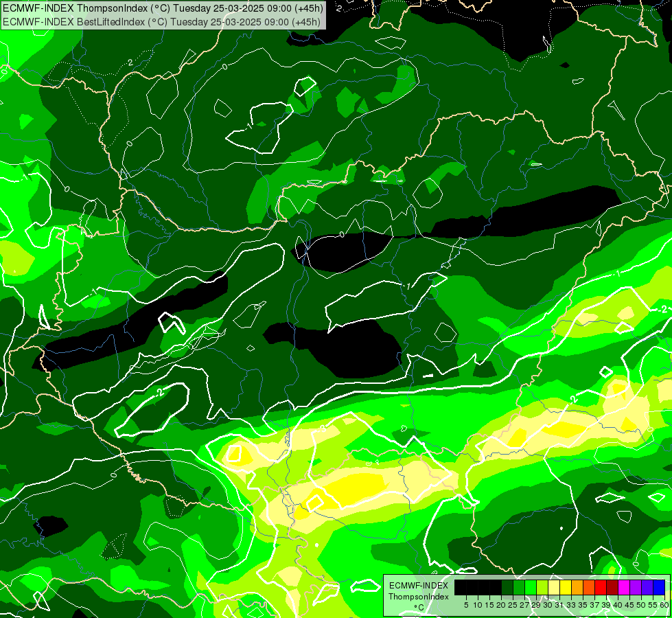Click legend scale value 40
Image resolution: width=672 pixels, height=618 pixels.
(x=618, y=605)
